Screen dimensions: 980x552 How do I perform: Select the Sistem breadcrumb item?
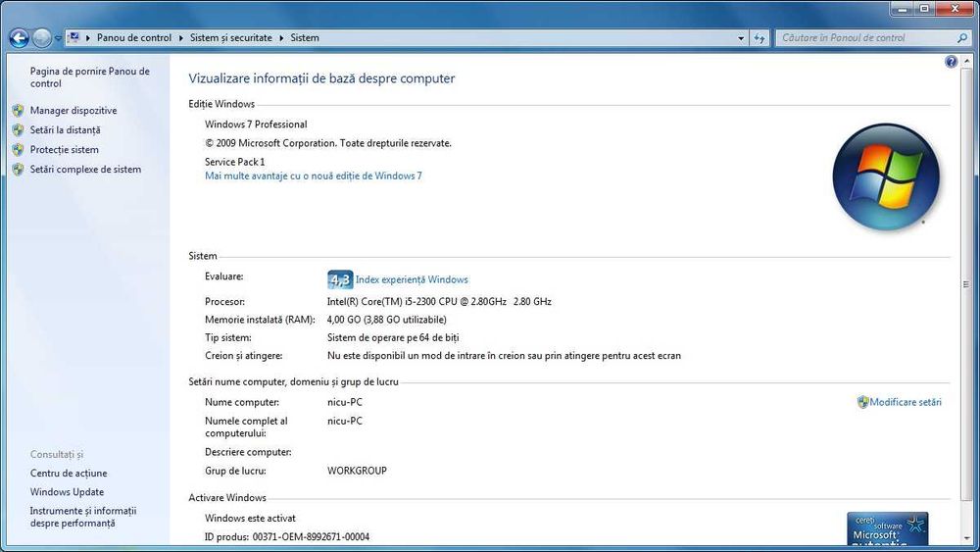tap(305, 38)
